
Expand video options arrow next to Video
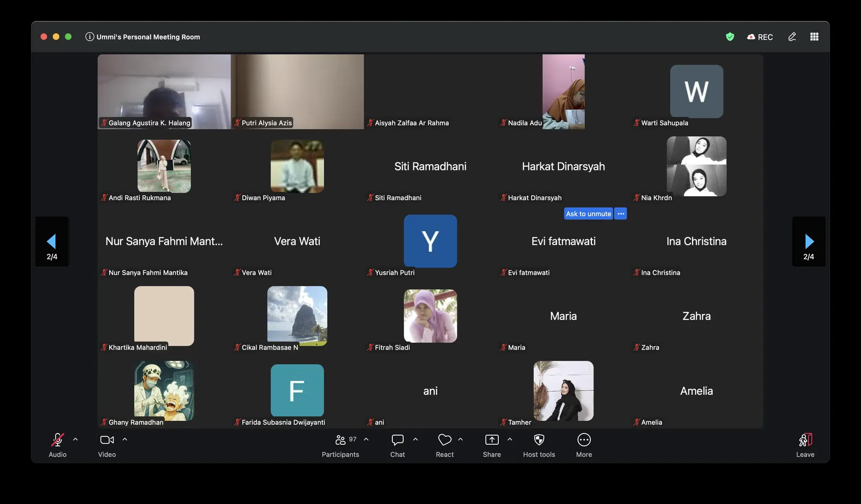[125, 439]
